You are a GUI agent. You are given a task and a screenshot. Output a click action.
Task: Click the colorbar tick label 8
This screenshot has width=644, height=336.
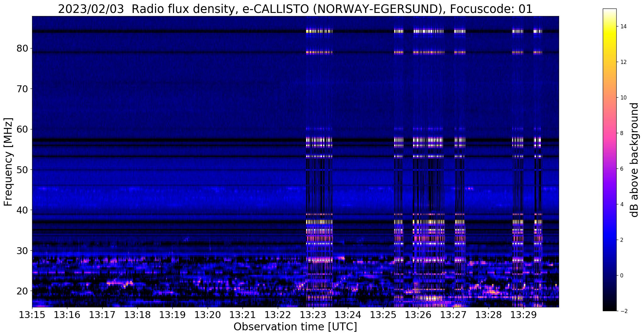coord(622,133)
